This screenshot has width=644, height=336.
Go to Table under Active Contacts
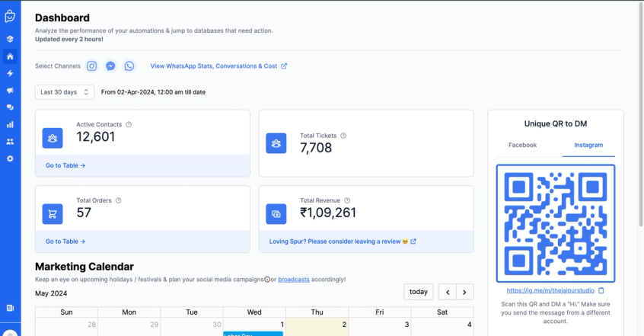[x=65, y=165]
